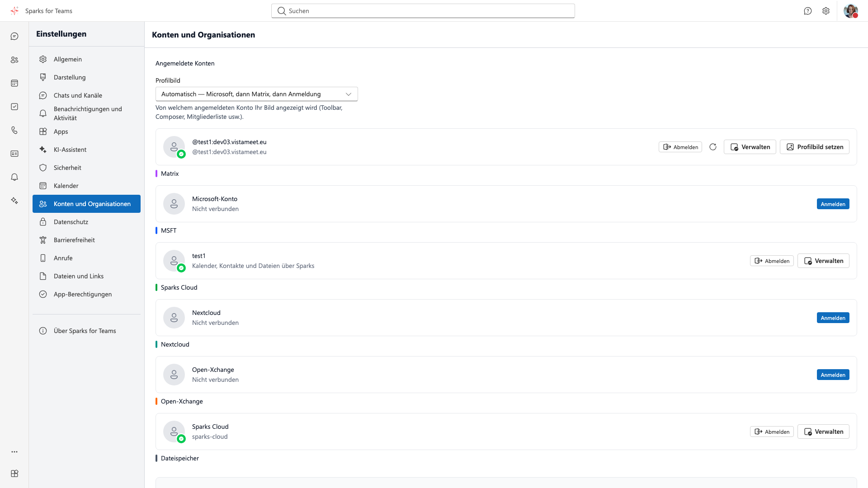The height and width of the screenshot is (488, 868).
Task: Click Abmelden for test1 Sparks Cloud account
Action: (771, 261)
